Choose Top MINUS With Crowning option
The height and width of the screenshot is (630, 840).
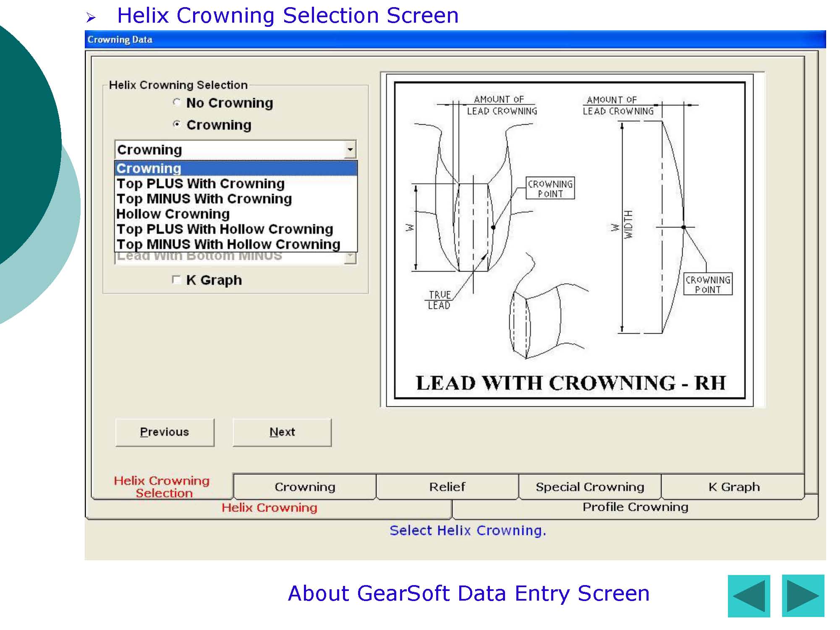coord(236,199)
